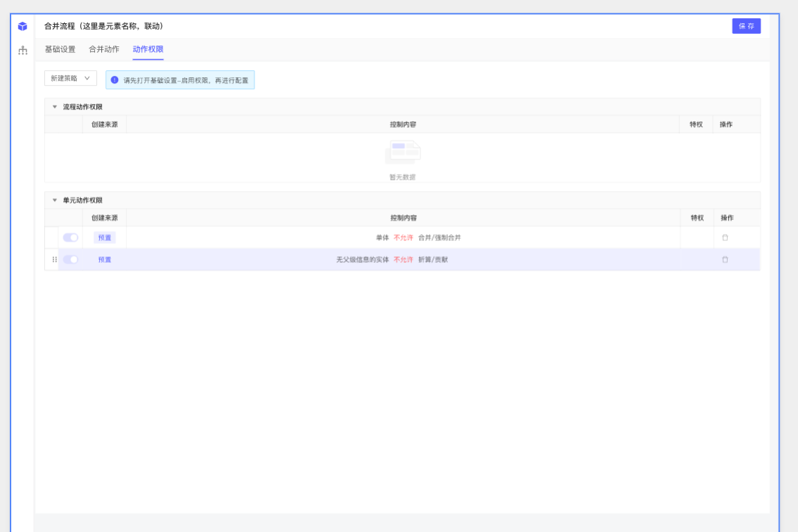Switch to the 基础设置 tab
798x532 pixels.
[x=60, y=49]
